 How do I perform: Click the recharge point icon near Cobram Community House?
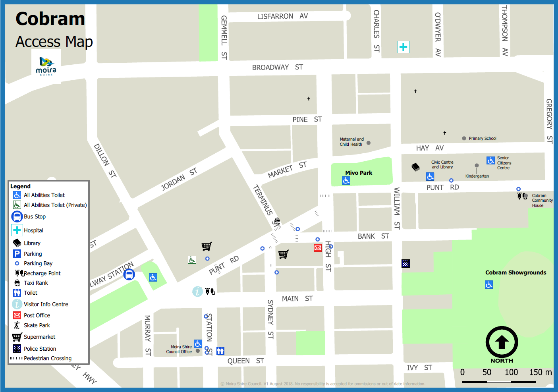521,196
